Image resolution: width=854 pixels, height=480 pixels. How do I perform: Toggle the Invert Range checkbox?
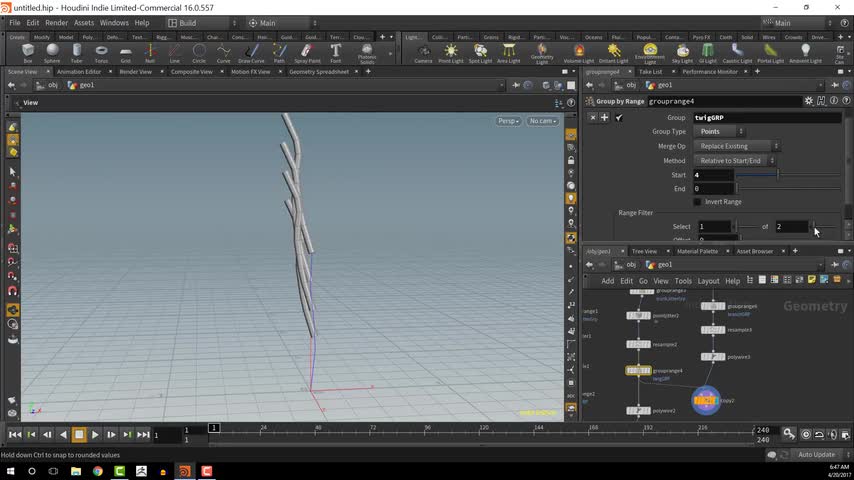tap(698, 202)
